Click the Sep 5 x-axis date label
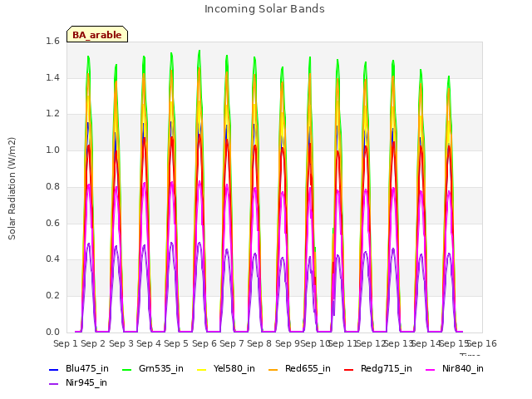 [x=176, y=343]
